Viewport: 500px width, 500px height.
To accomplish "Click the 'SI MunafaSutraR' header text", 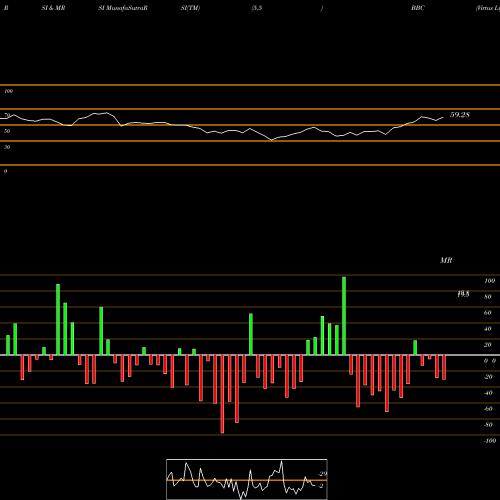I will [x=123, y=8].
